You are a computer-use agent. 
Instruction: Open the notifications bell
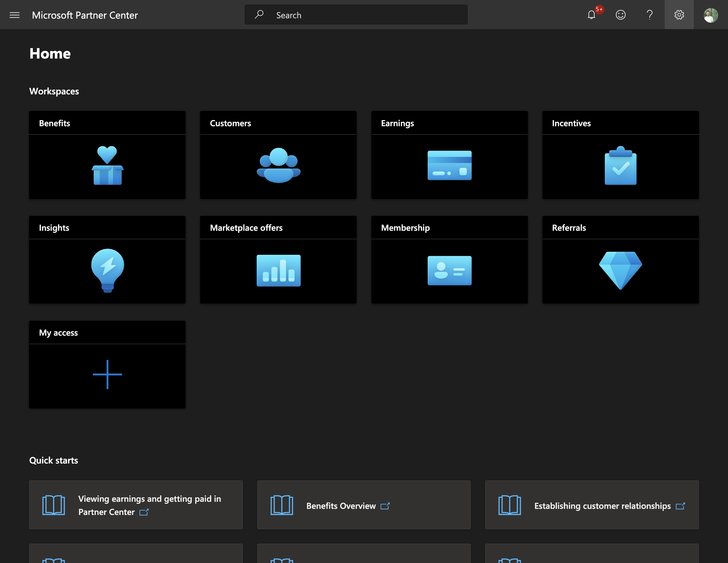coord(592,15)
